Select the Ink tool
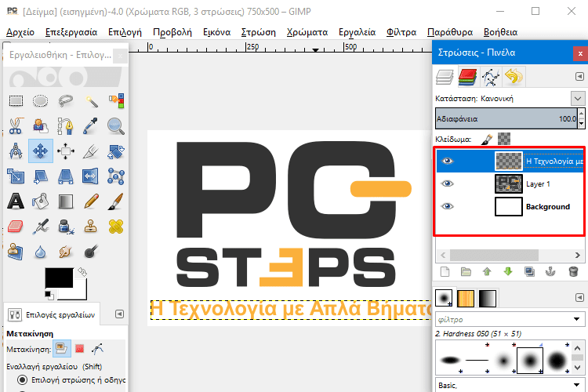Screen dimensions: 588x392 coord(66,227)
